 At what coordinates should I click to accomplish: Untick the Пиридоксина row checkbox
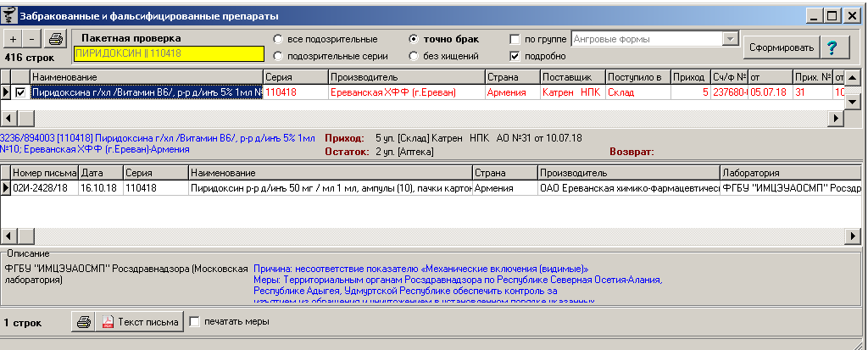point(20,92)
